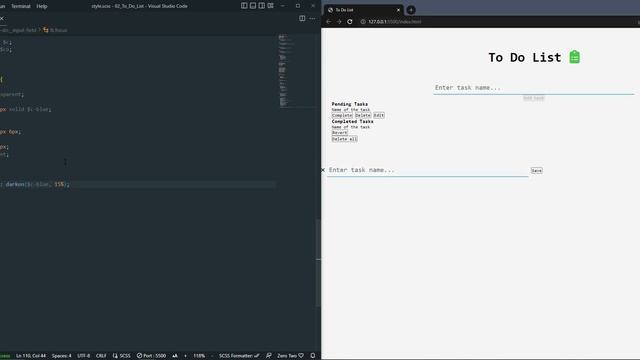
Task: Reload the browser page
Action: tap(350, 22)
